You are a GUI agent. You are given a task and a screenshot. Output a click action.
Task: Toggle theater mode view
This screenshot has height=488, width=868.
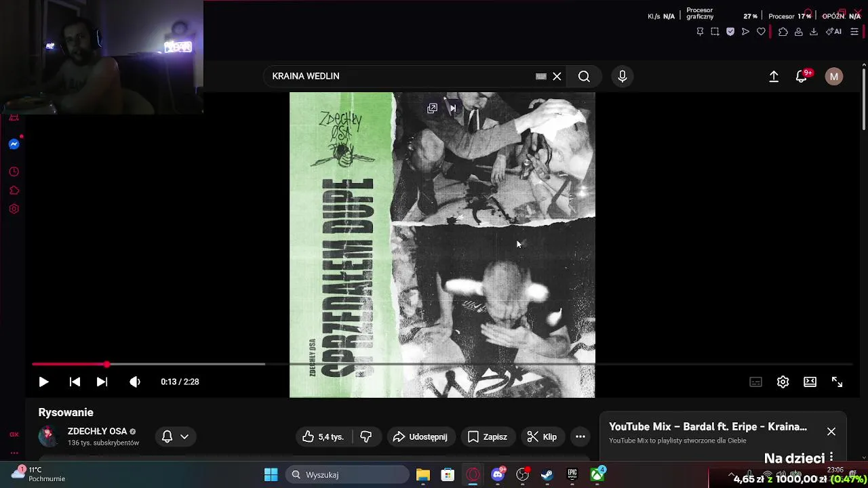[x=810, y=382]
